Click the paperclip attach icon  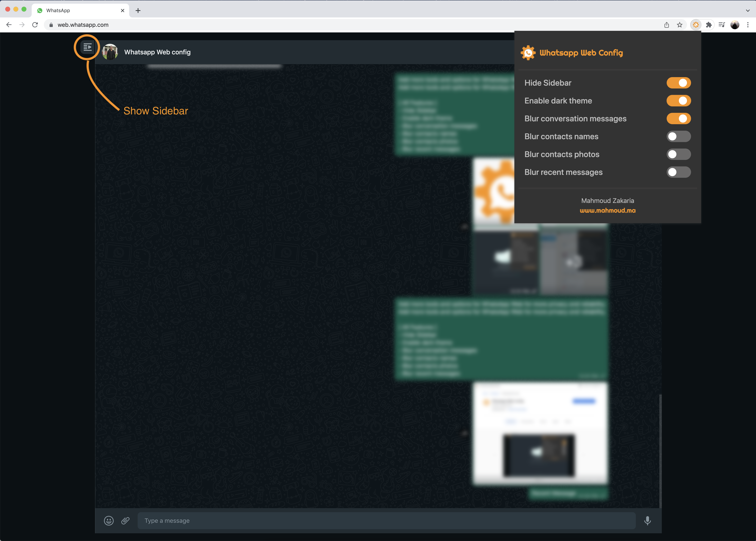[x=125, y=520]
